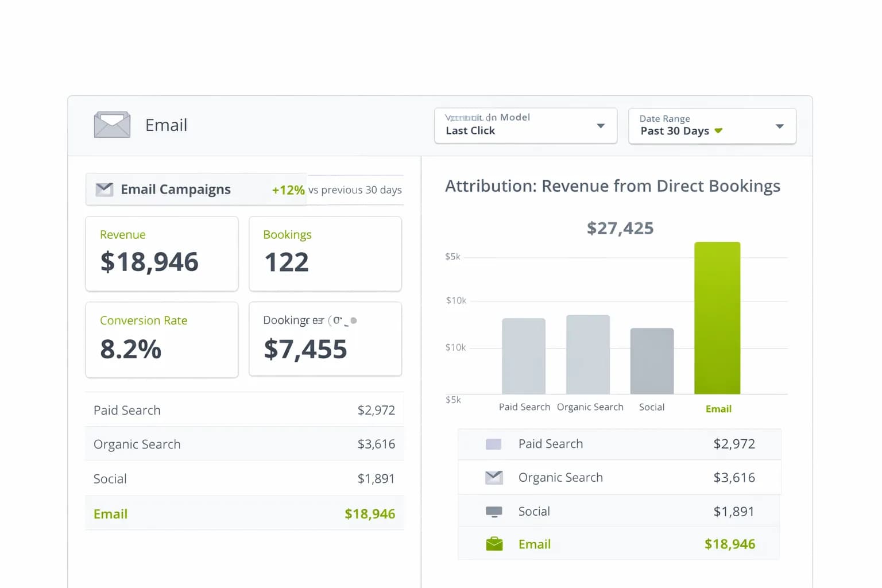Click the monitor icon beside Social legend
882x588 pixels.
coord(494,512)
